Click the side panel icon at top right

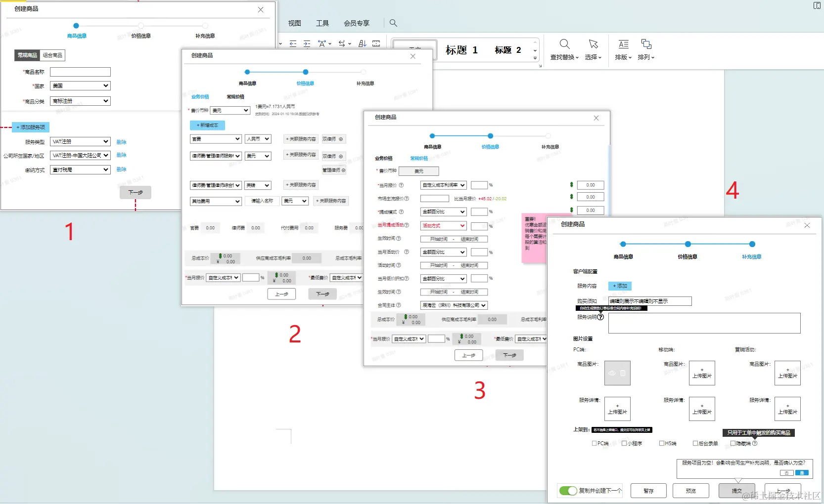817,5
